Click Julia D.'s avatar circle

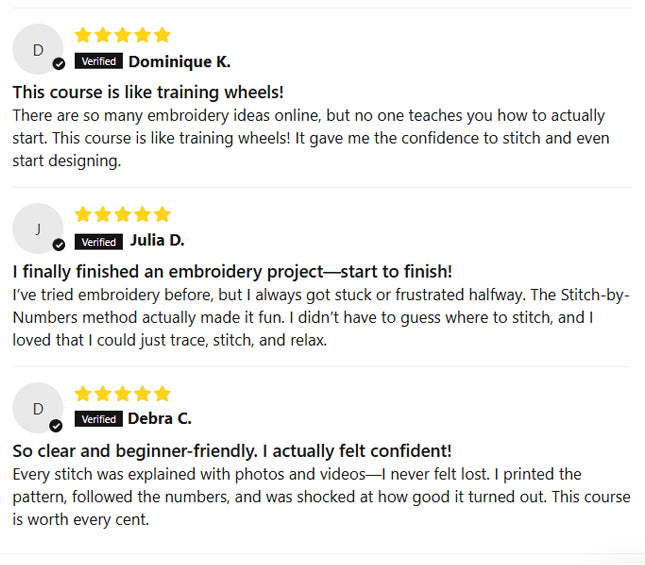(x=38, y=229)
